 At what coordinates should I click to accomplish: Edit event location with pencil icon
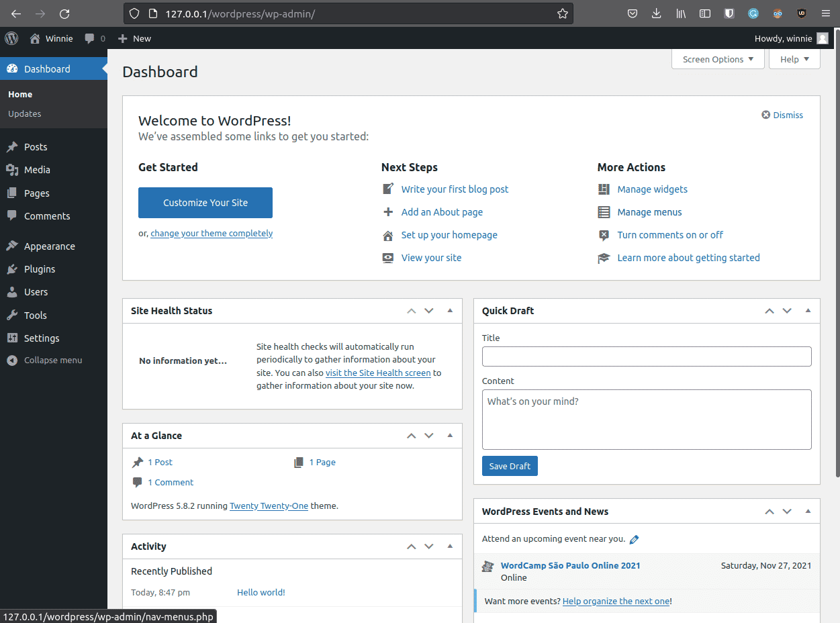pos(634,539)
